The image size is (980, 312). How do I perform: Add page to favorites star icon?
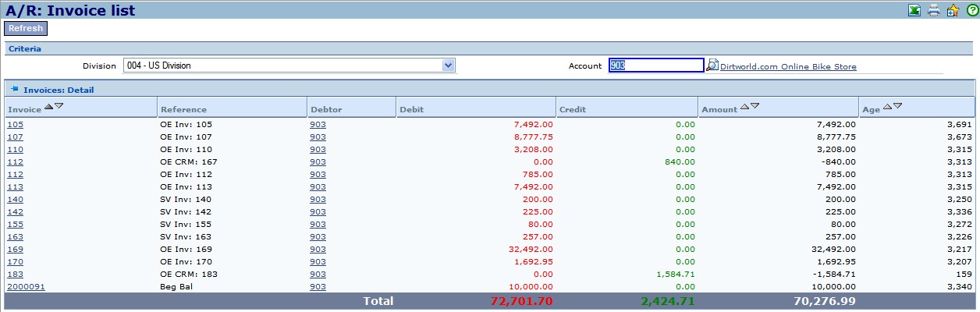953,10
